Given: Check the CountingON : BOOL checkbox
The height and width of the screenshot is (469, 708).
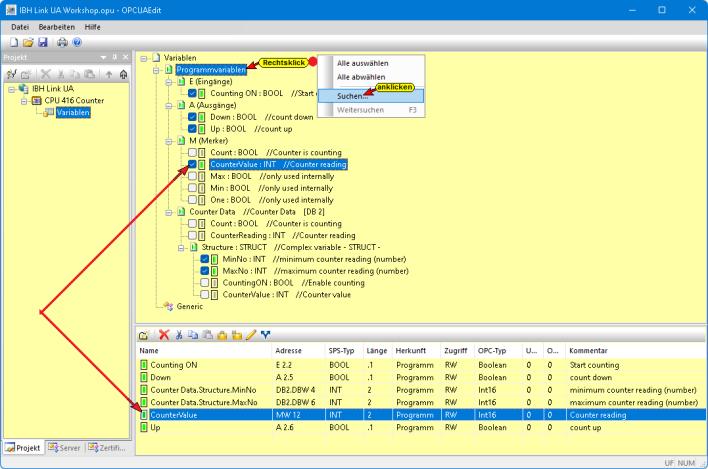Looking at the screenshot, I should point(205,283).
